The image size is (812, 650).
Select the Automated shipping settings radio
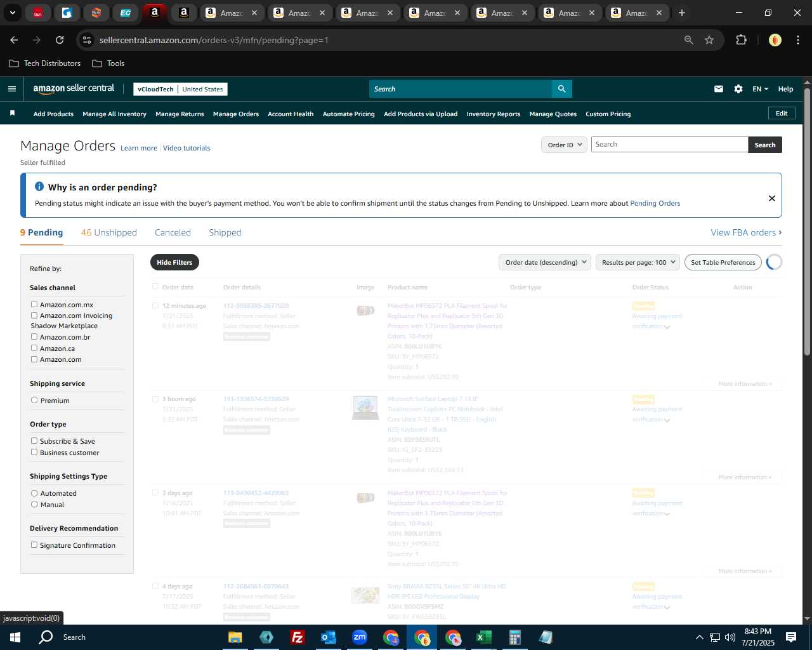click(x=34, y=493)
